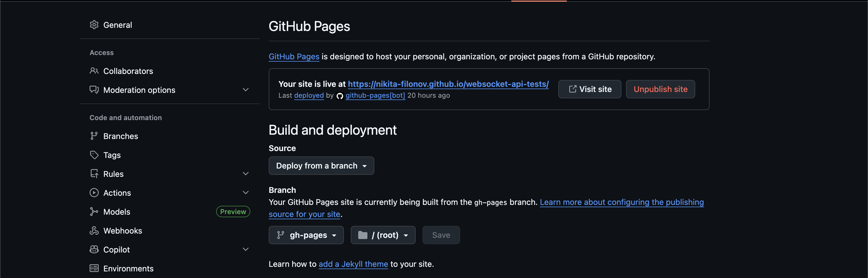Expand the Copilot section chevron
Image resolution: width=868 pixels, height=278 pixels.
[246, 249]
